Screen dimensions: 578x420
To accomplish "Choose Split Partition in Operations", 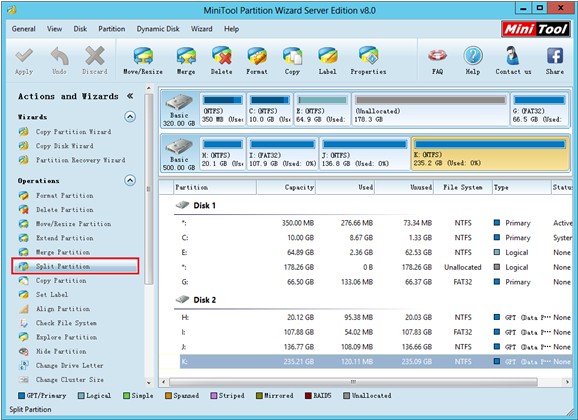I will (x=75, y=266).
